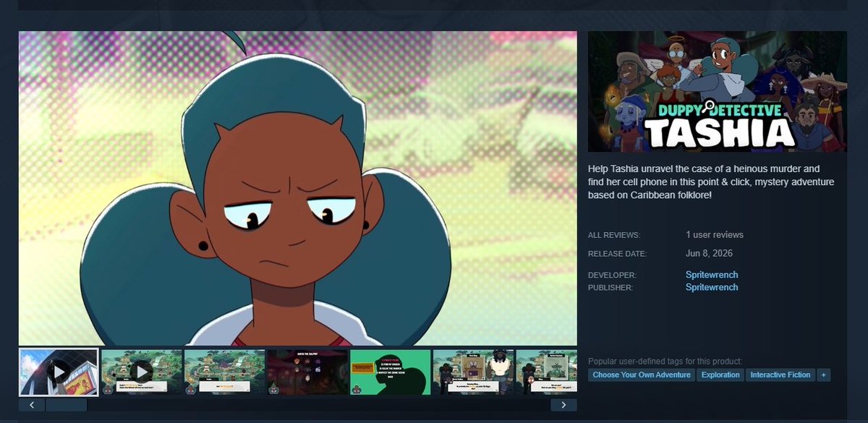868x423 pixels.
Task: Click the left arrow of thumbnail strip
Action: (x=32, y=405)
